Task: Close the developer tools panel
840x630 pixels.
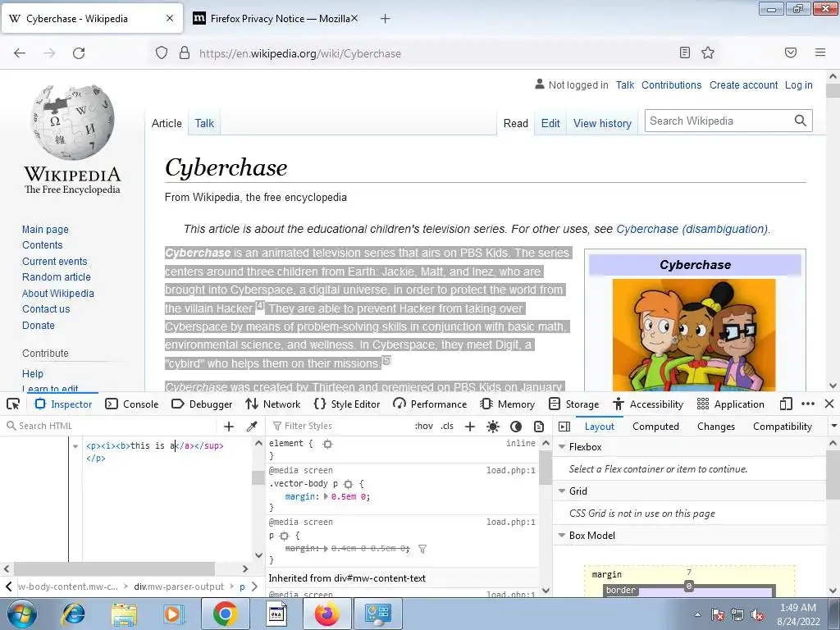Action: point(829,404)
